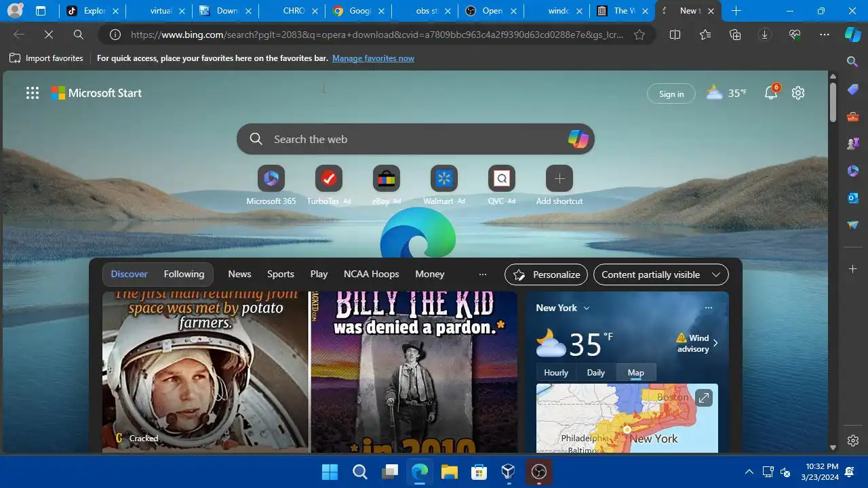The width and height of the screenshot is (868, 488).
Task: Click the Sign in button
Action: click(671, 94)
